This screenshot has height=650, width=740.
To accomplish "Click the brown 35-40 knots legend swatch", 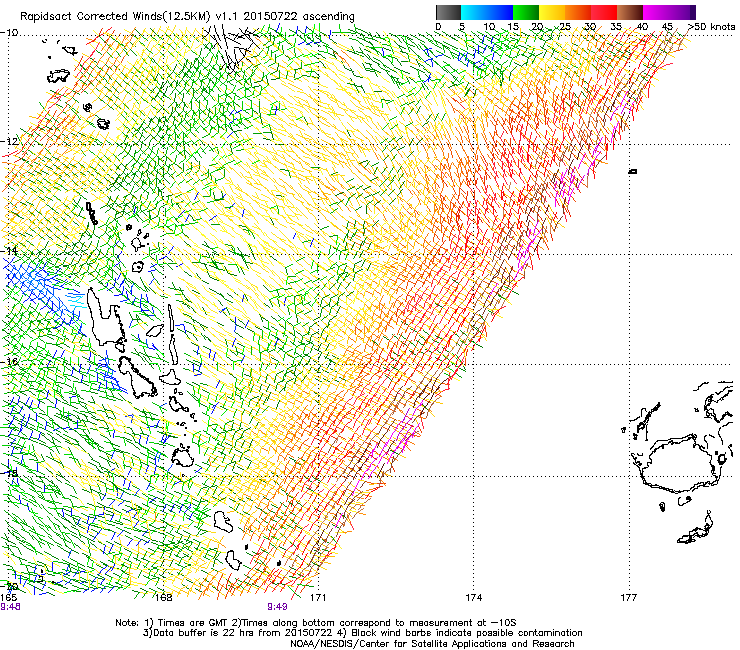I will click(x=630, y=12).
